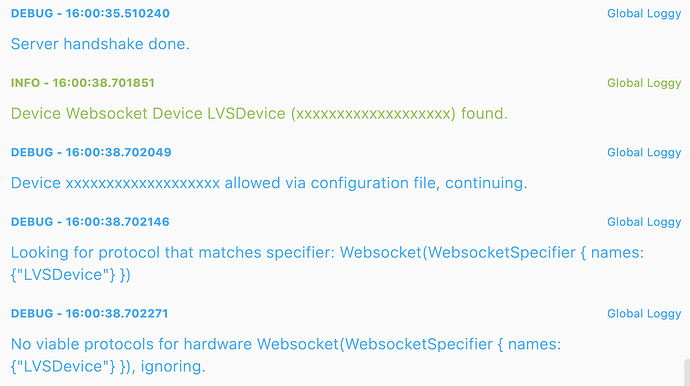Select the 'Looking for protocol that matches' message

pyautogui.click(x=327, y=264)
